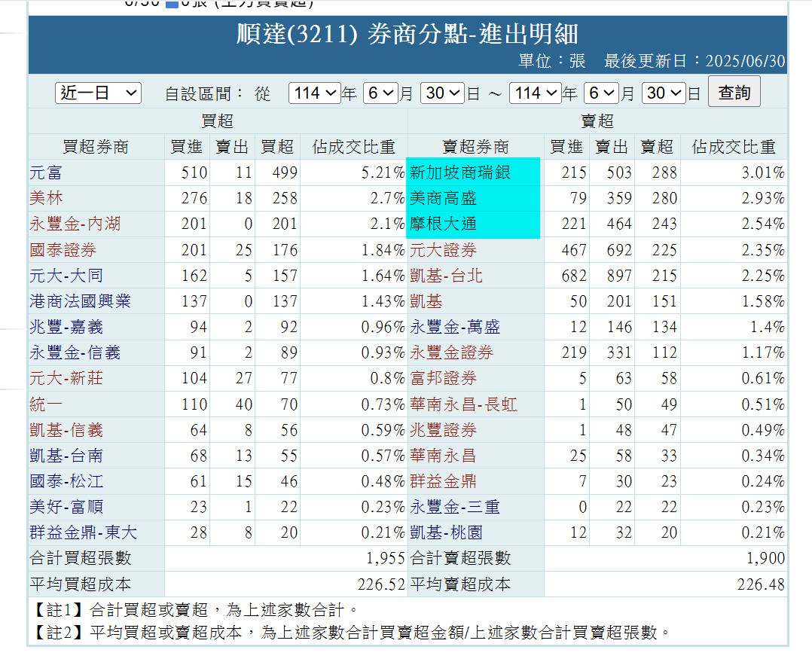
Task: Open the start month 6 dropdown
Action: point(380,93)
